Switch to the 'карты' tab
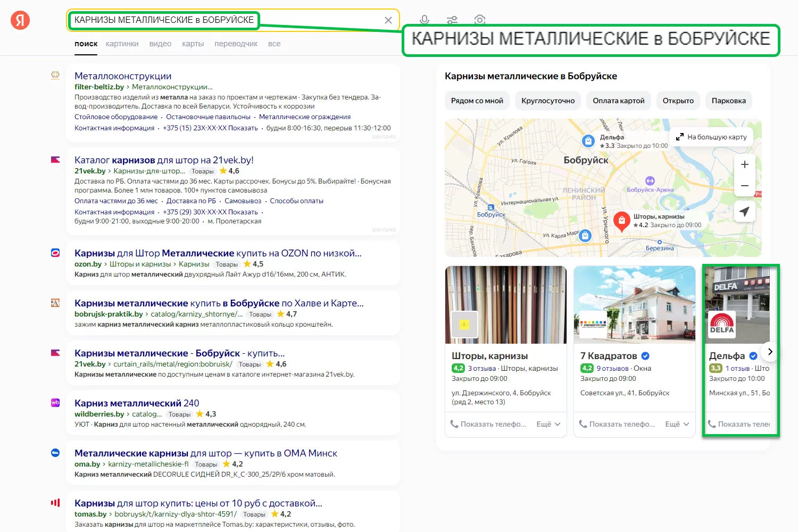 click(x=193, y=44)
